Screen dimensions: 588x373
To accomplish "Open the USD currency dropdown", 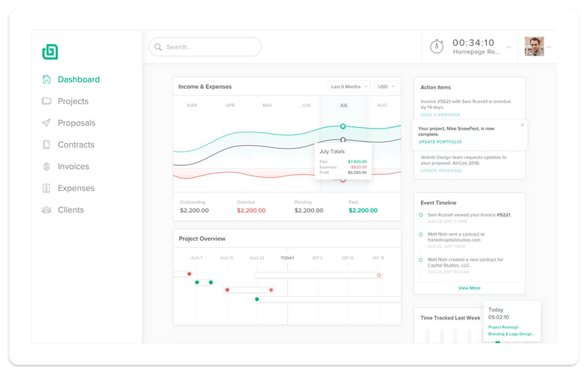I will [x=387, y=87].
